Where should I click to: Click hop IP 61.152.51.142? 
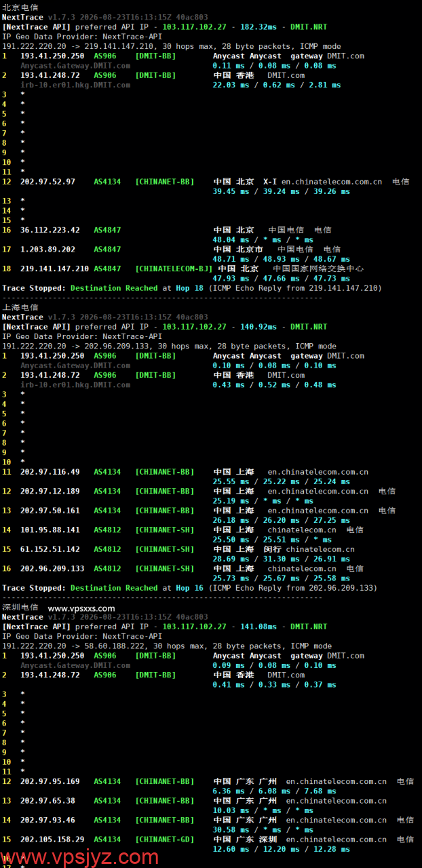pos(50,549)
